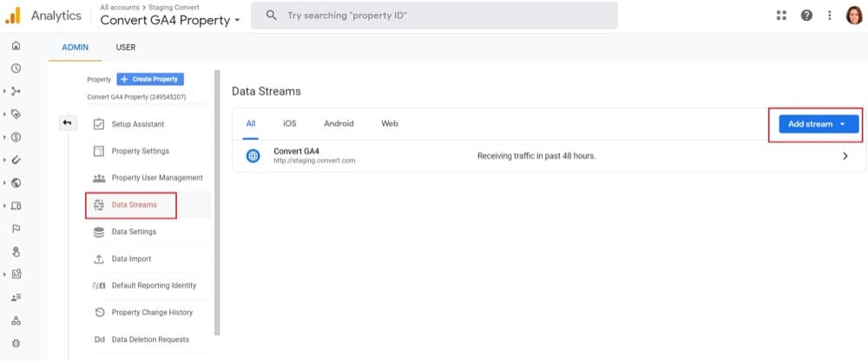
Task: Open the three-dot more options menu
Action: click(x=829, y=16)
